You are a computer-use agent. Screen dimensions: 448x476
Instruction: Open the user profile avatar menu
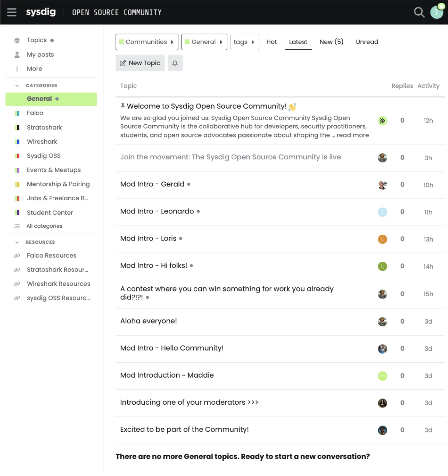pos(436,12)
